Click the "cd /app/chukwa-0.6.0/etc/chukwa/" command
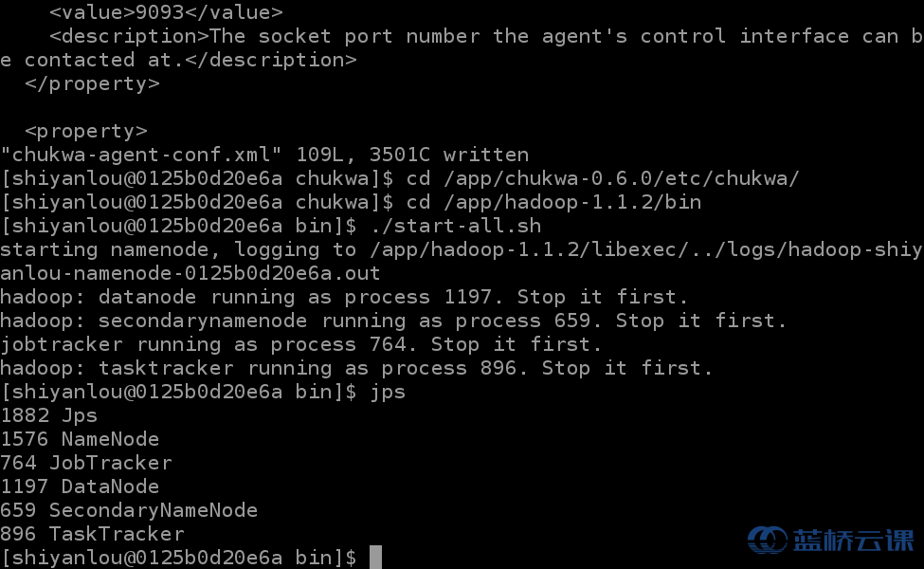The width and height of the screenshot is (924, 569). (603, 178)
